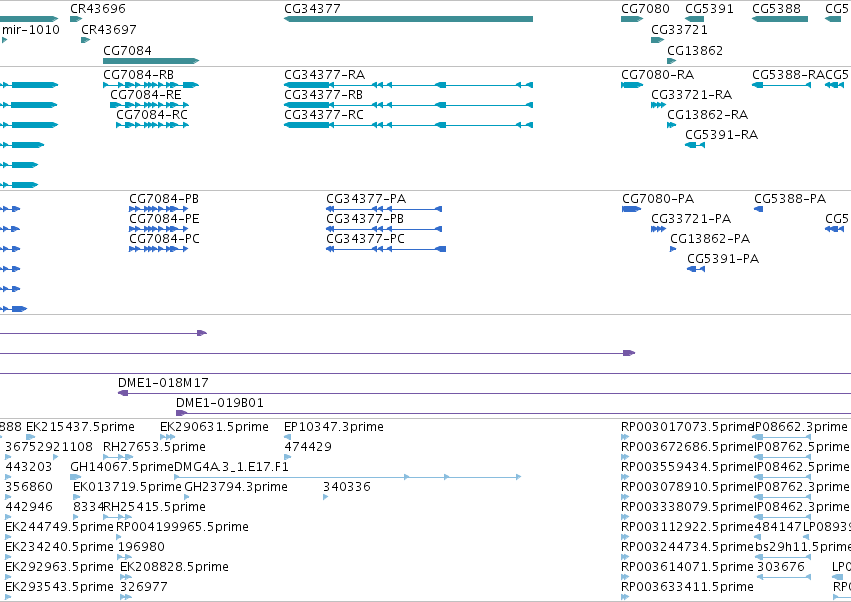The image size is (851, 602).
Task: Select cDNA DMG4A3_1.E17.F1 label
Action: pyautogui.click(x=231, y=467)
